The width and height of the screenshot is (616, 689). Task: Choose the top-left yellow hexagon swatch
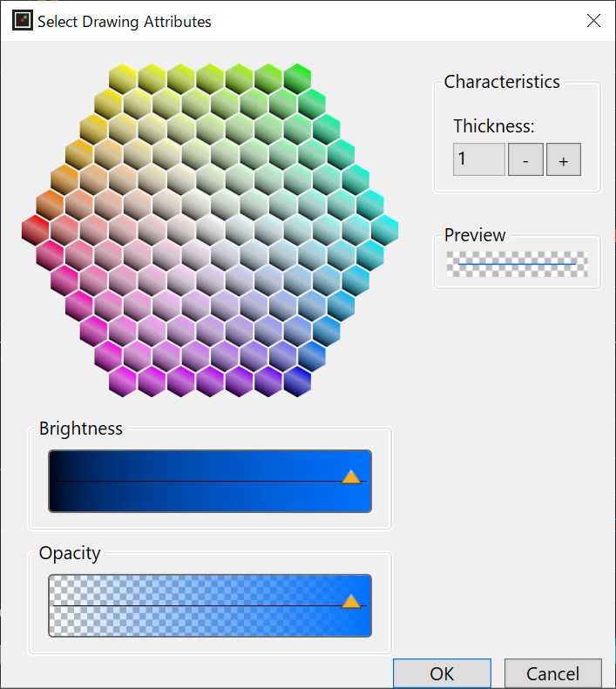(x=123, y=78)
